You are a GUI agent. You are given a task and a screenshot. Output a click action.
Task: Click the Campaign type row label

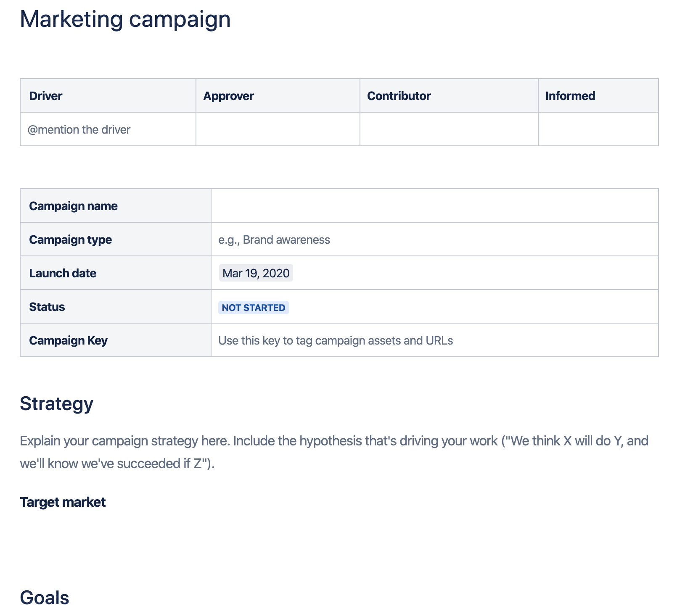coord(116,240)
